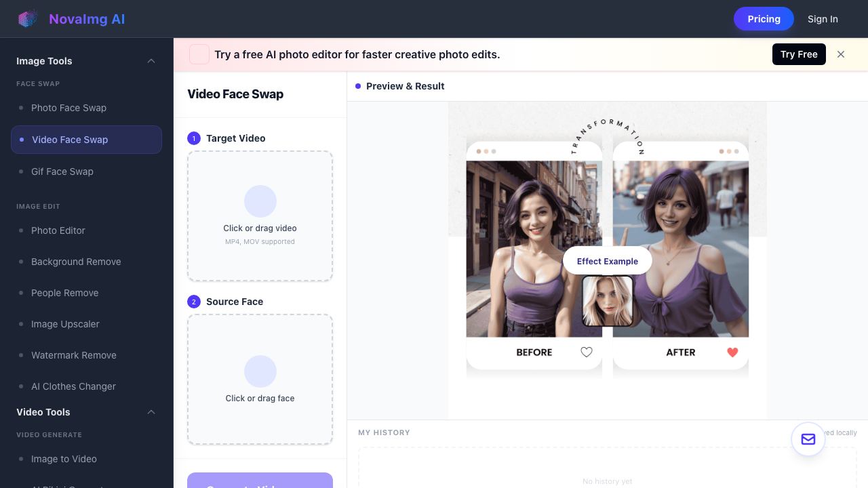Click the NovaImg AI cube logo
Image resolution: width=868 pixels, height=488 pixels.
[x=27, y=19]
